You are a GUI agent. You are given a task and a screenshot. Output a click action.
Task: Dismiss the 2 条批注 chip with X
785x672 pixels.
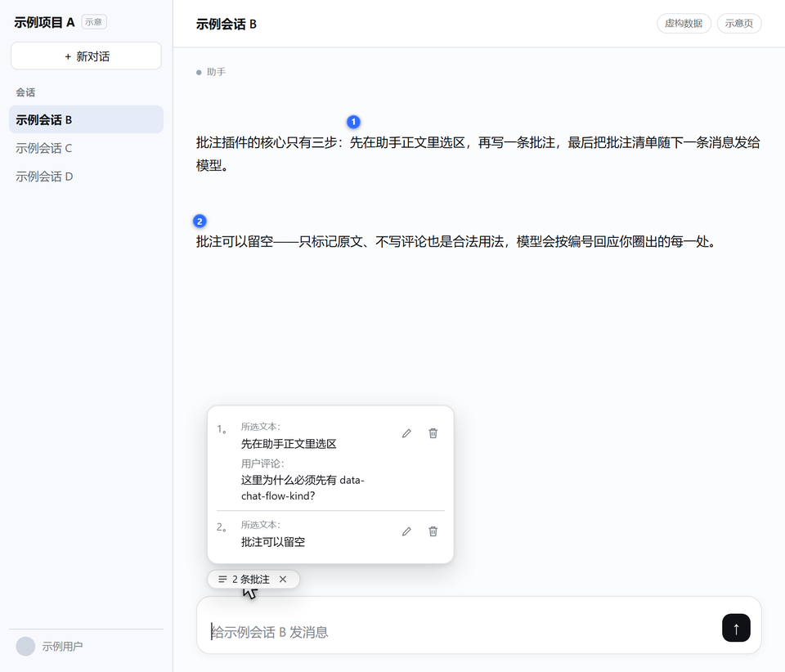pos(283,579)
